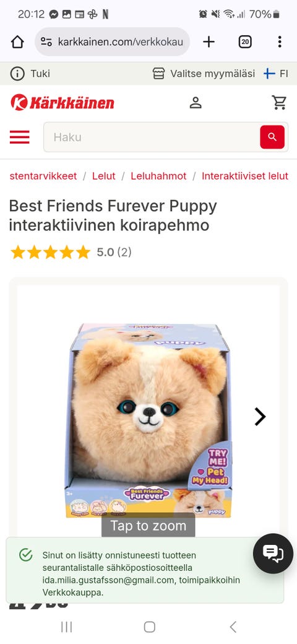
Task: Open a new browser tab with plus icon
Action: 209,41
